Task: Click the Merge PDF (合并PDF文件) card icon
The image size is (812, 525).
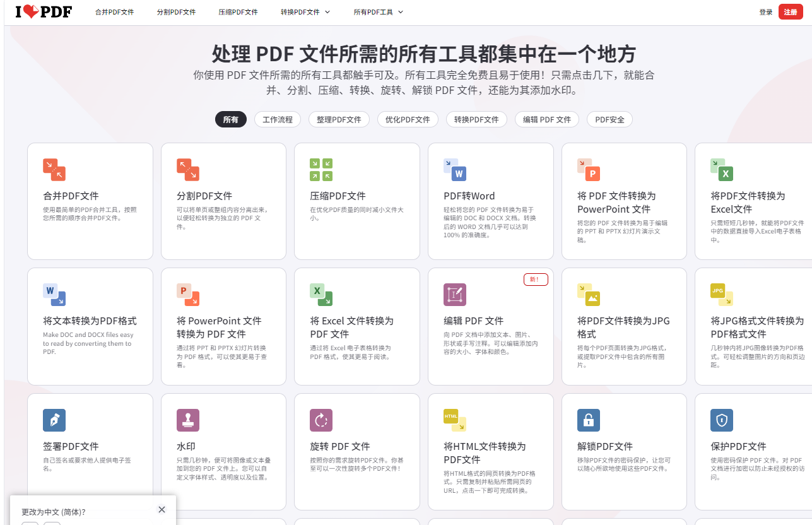Action: click(x=54, y=170)
